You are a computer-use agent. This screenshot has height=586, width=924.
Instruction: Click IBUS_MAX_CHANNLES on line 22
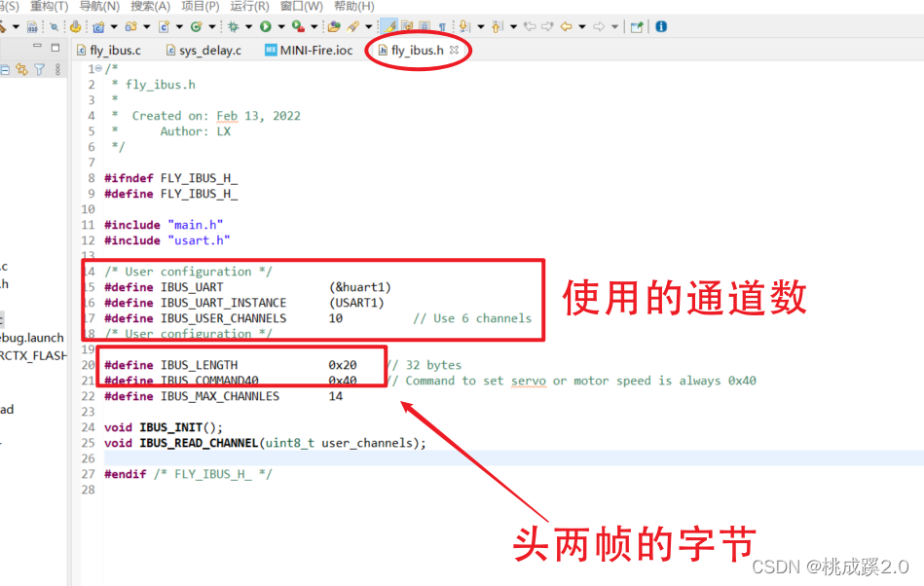tap(220, 396)
